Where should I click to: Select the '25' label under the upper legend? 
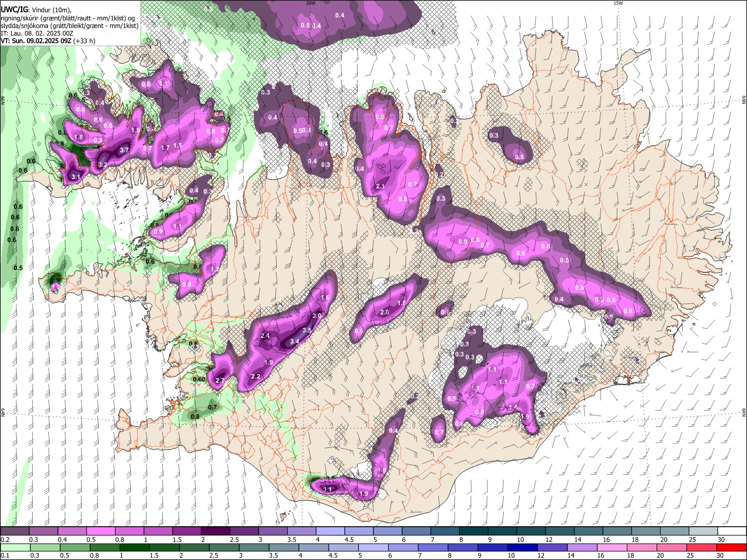692,540
